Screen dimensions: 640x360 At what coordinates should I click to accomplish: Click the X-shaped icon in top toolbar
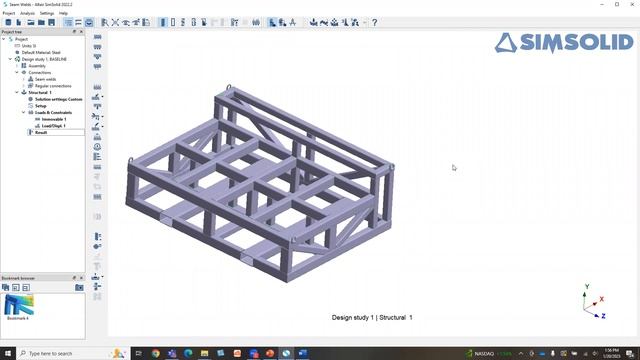coord(115,22)
